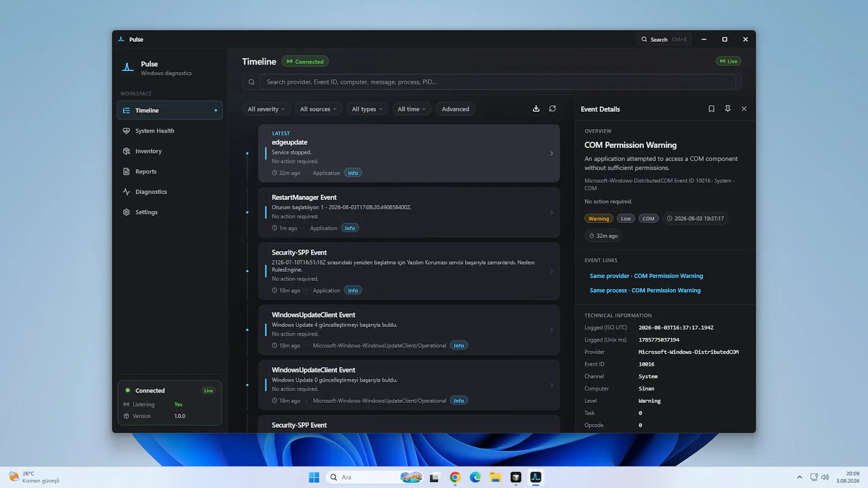Pin the Event Details panel
This screenshot has height=488, width=868.
click(x=727, y=109)
